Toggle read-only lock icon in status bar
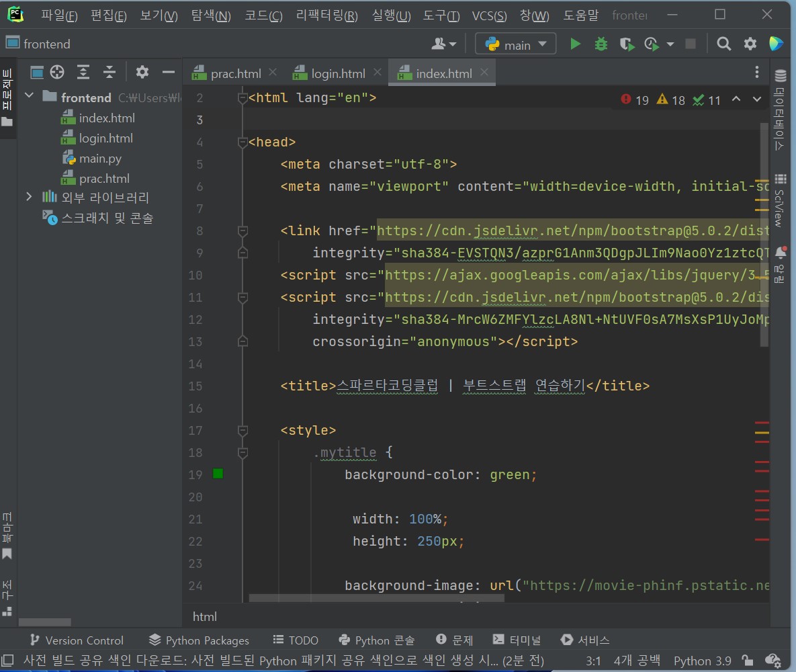The height and width of the screenshot is (672, 796). (747, 660)
